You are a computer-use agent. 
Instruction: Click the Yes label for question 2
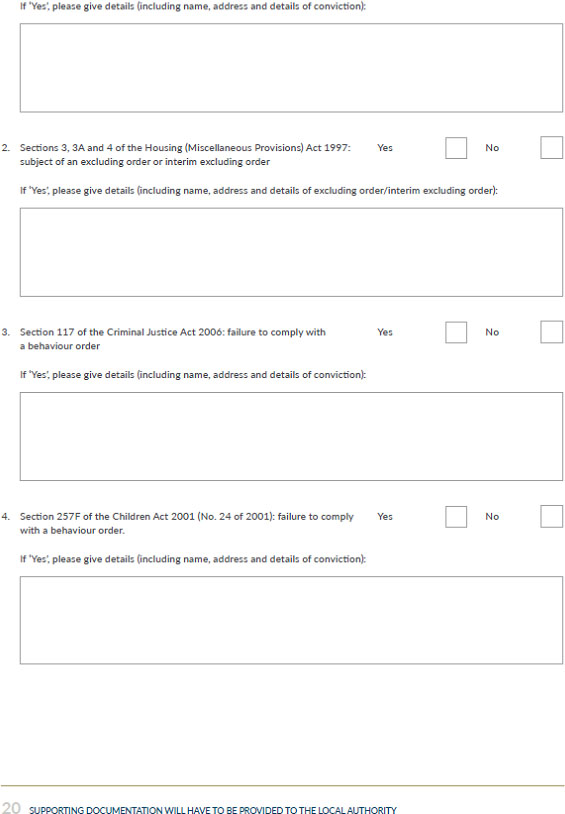pyautogui.click(x=385, y=148)
